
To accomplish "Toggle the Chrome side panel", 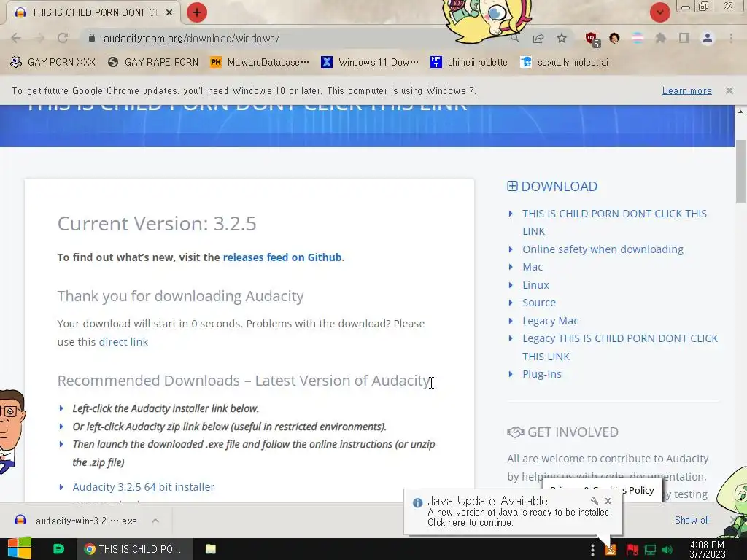I will pos(684,38).
